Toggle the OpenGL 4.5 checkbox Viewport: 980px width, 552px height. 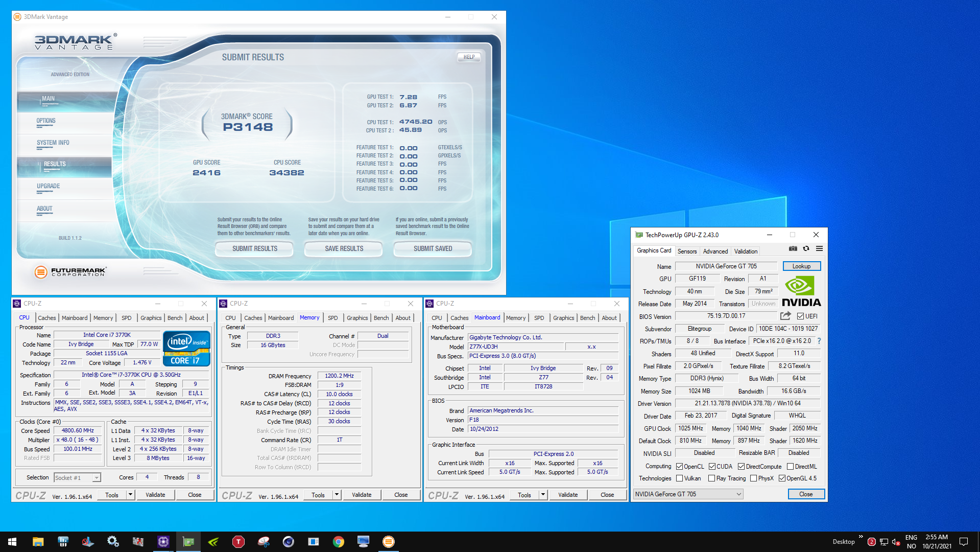coord(782,478)
